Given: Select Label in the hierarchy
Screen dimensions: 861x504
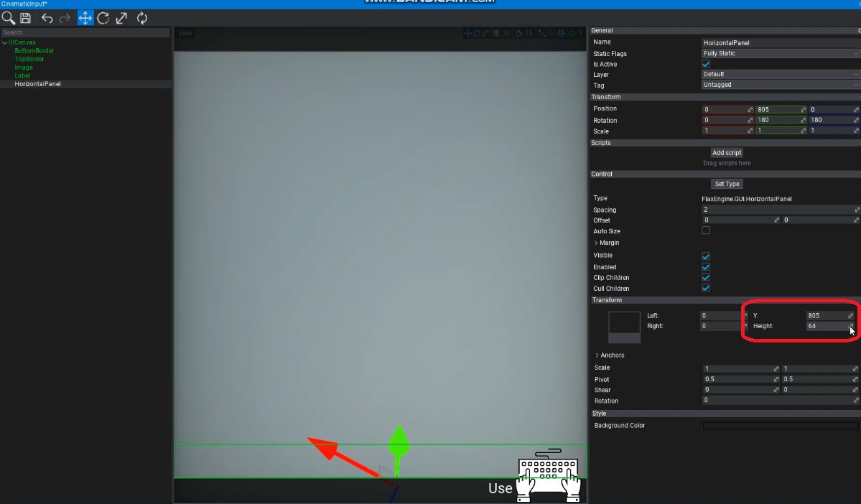Looking at the screenshot, I should click(22, 76).
